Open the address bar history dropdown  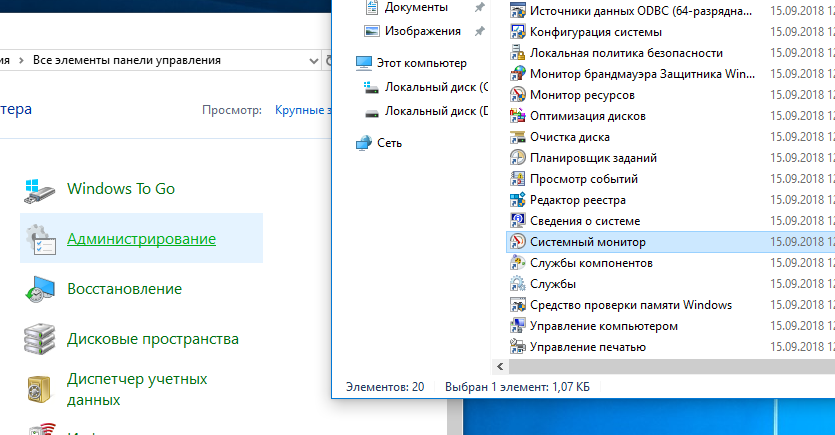[x=314, y=61]
